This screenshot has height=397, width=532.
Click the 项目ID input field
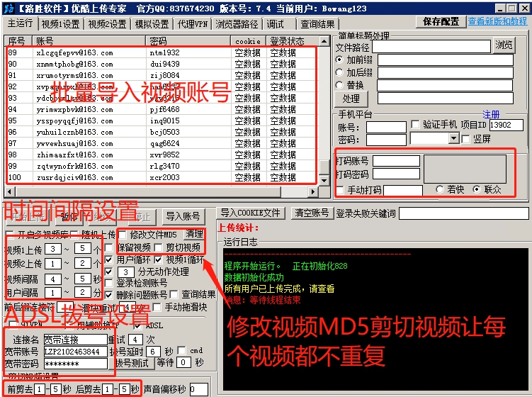(x=506, y=125)
